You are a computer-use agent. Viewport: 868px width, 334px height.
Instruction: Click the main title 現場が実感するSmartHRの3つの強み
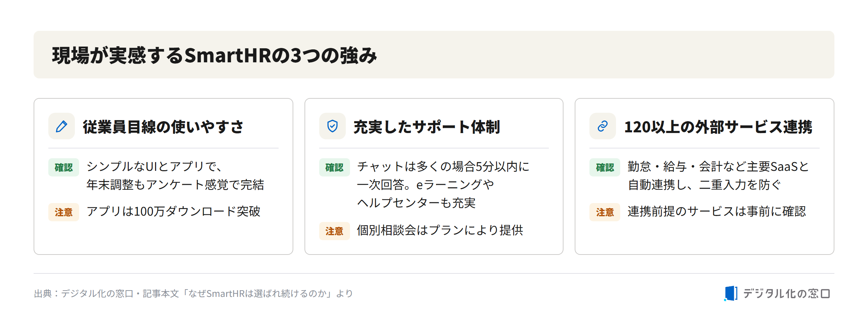pyautogui.click(x=215, y=55)
